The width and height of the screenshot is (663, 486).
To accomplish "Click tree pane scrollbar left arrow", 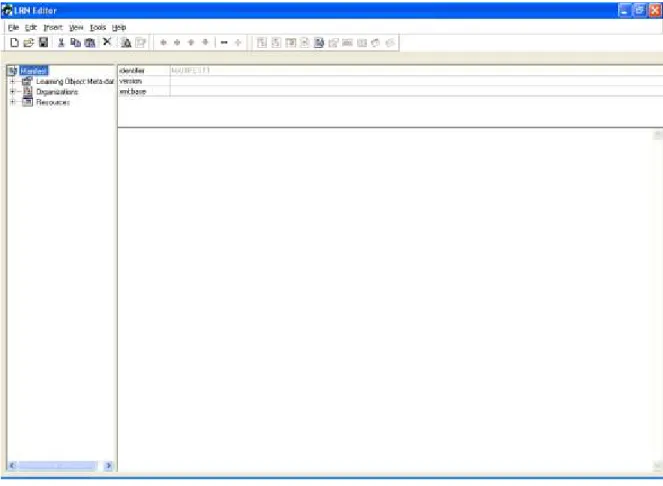I will (x=12, y=466).
